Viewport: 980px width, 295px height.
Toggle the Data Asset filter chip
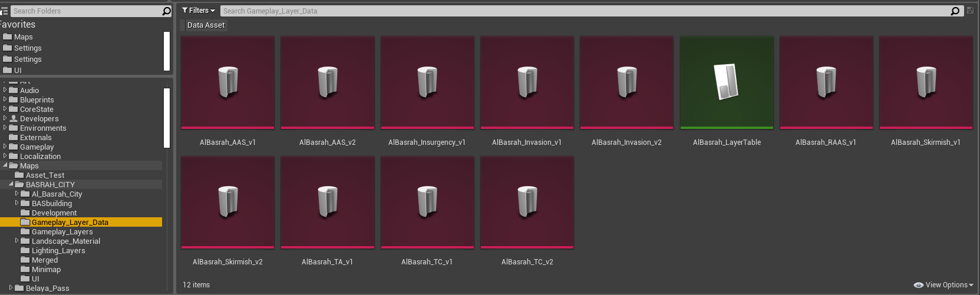point(206,25)
